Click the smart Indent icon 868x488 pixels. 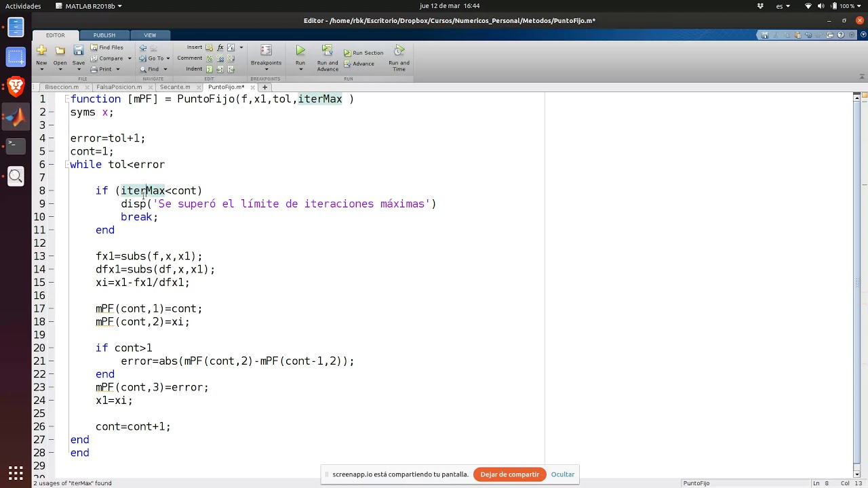209,69
